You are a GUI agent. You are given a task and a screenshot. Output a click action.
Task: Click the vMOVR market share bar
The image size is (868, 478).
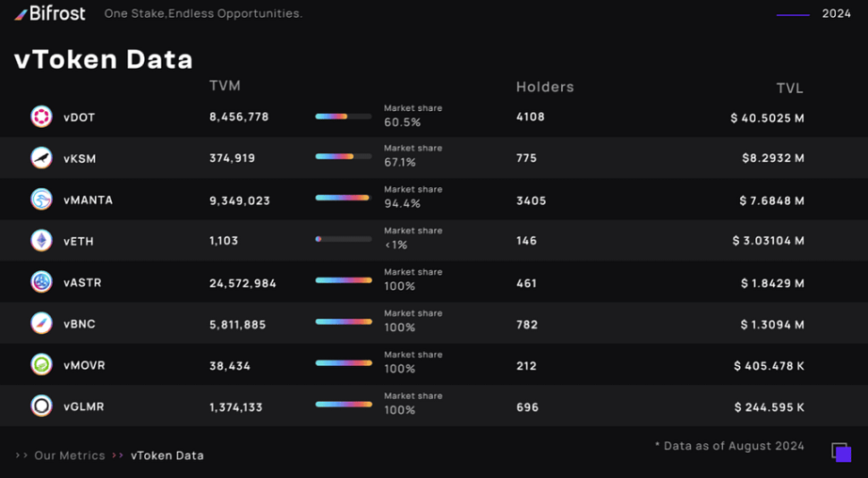[344, 363]
